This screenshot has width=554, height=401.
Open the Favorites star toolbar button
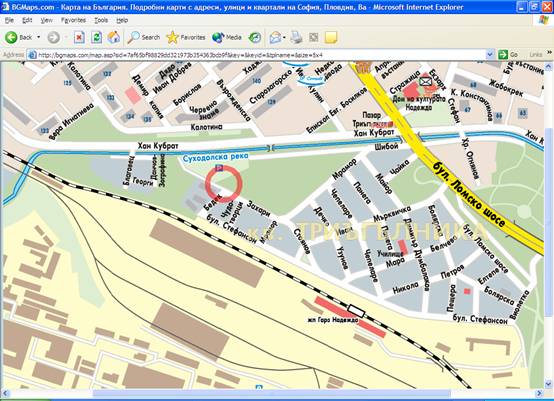click(186, 37)
